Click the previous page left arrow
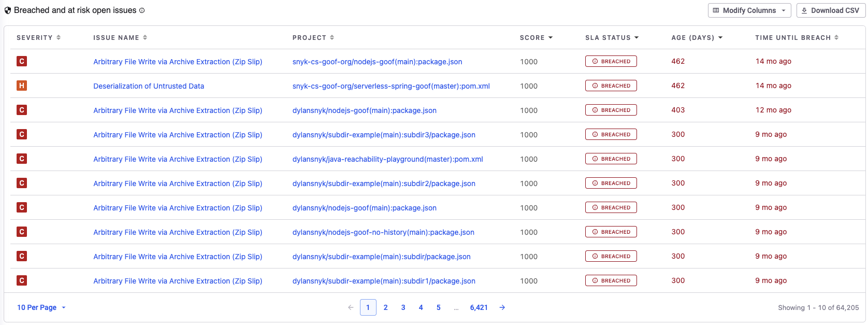This screenshot has width=868, height=325. point(351,307)
